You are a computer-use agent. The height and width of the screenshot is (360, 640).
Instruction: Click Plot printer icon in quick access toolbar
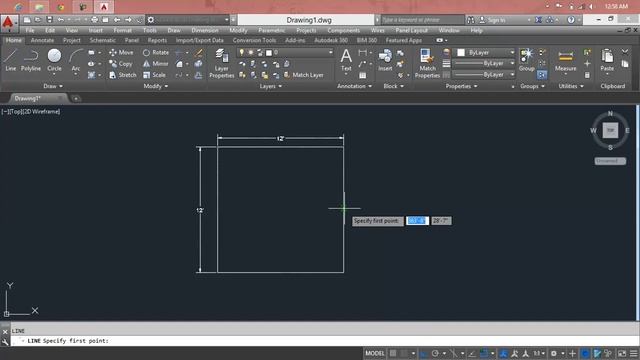[x=94, y=20]
